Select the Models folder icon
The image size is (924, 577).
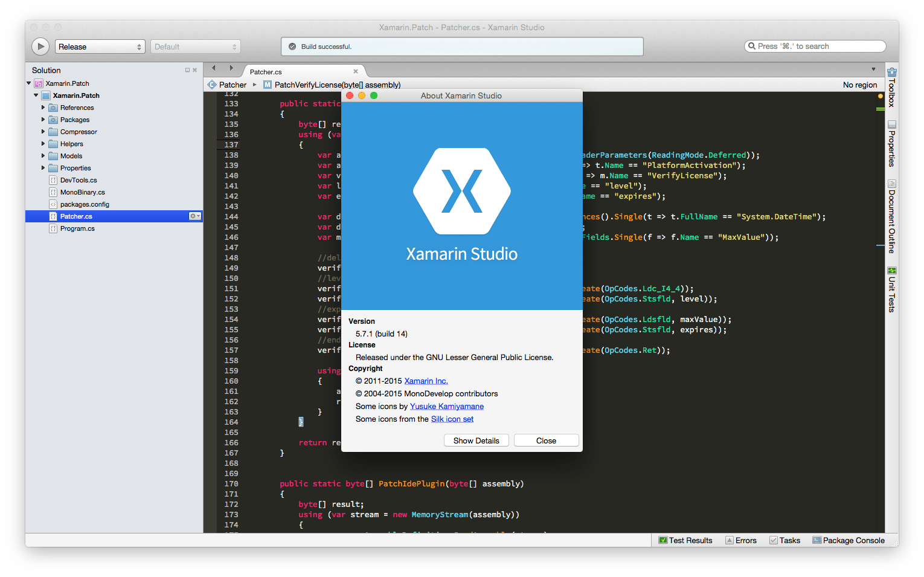(x=53, y=156)
